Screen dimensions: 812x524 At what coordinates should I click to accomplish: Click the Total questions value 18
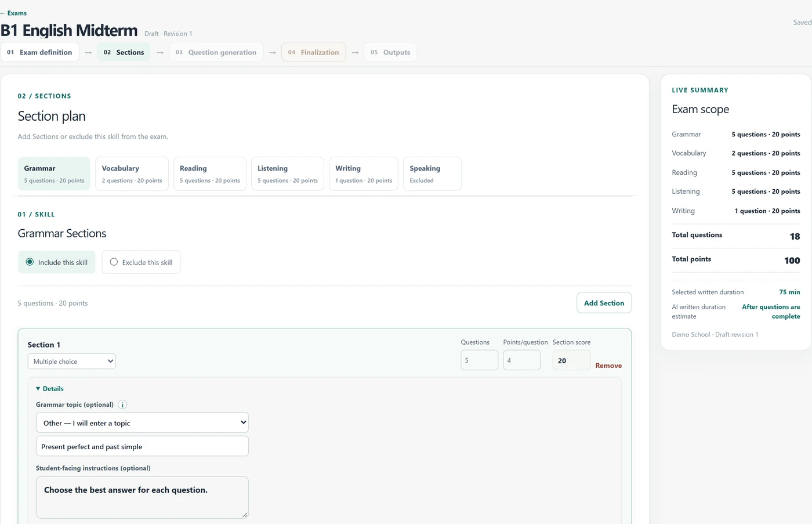point(795,236)
